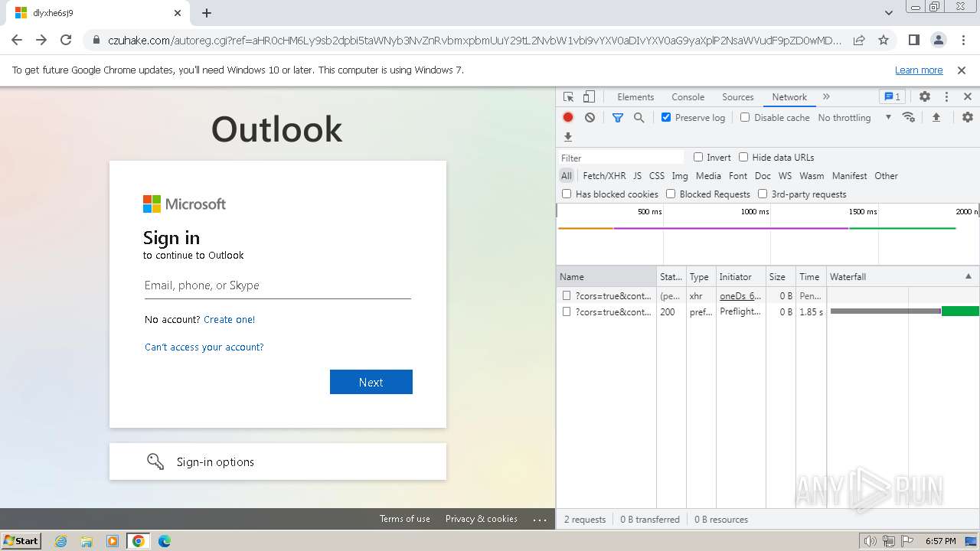980x551 pixels.
Task: Check 3rd-party requests checkbox
Action: (763, 194)
